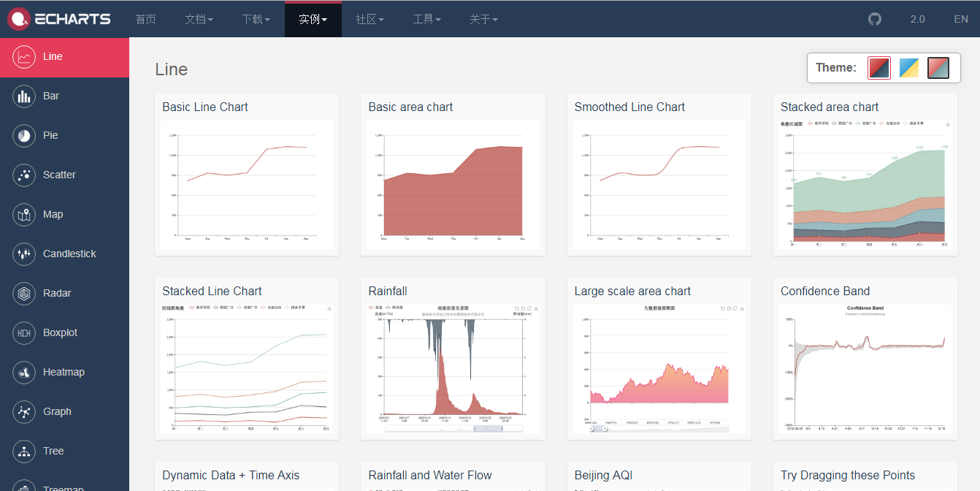This screenshot has height=491, width=980.
Task: Choose the blue and yellow theme swatch
Action: coord(908,68)
